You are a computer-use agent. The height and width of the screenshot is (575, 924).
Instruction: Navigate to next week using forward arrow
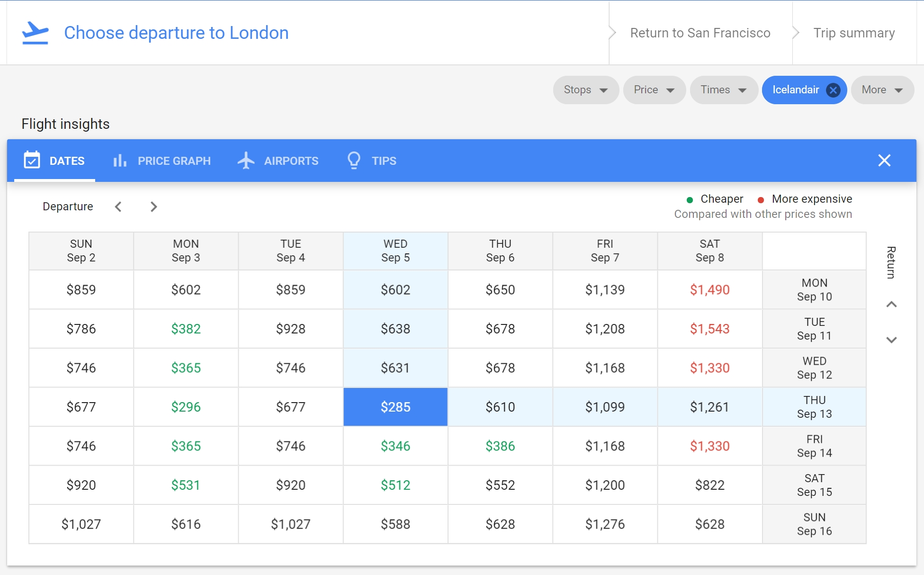pos(153,206)
